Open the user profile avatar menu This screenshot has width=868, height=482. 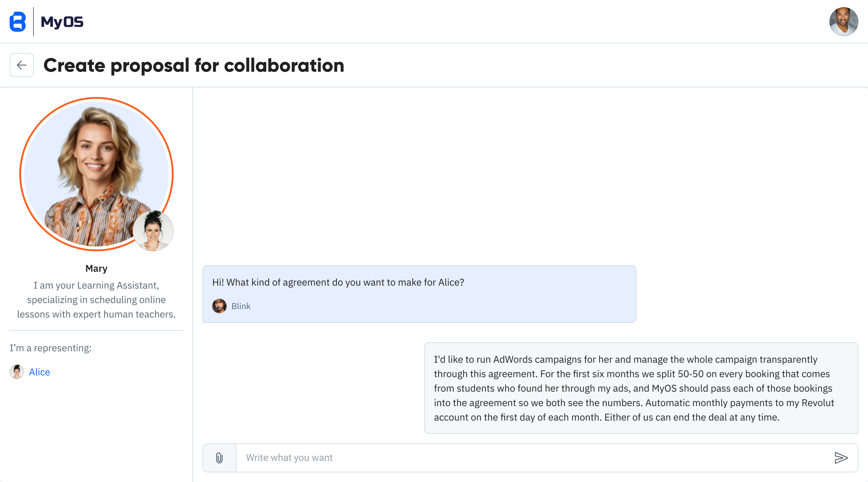[x=843, y=22]
